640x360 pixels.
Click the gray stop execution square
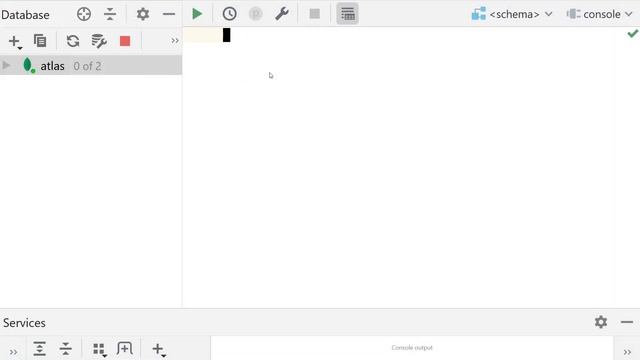(315, 14)
